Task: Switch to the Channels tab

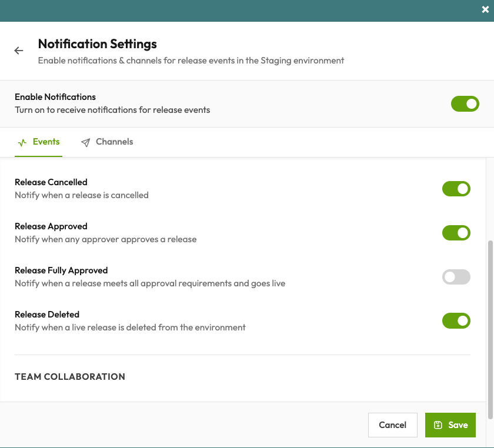Action: [115, 142]
